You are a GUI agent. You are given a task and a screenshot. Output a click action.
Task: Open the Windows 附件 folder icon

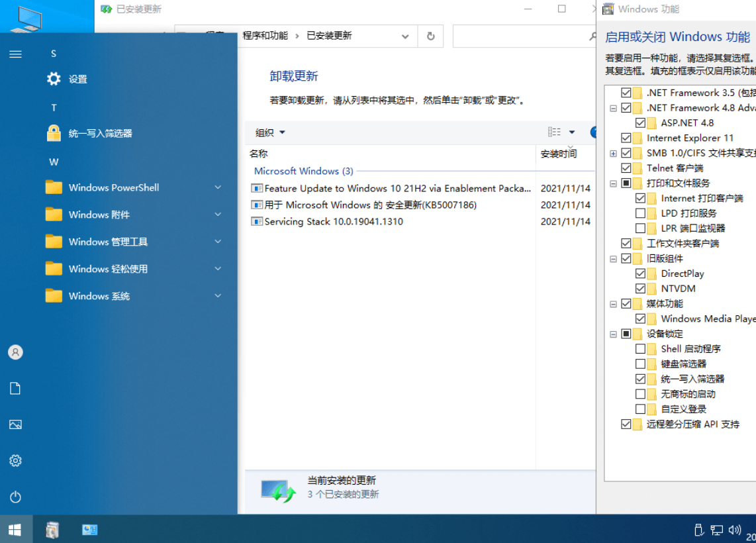[x=54, y=214]
